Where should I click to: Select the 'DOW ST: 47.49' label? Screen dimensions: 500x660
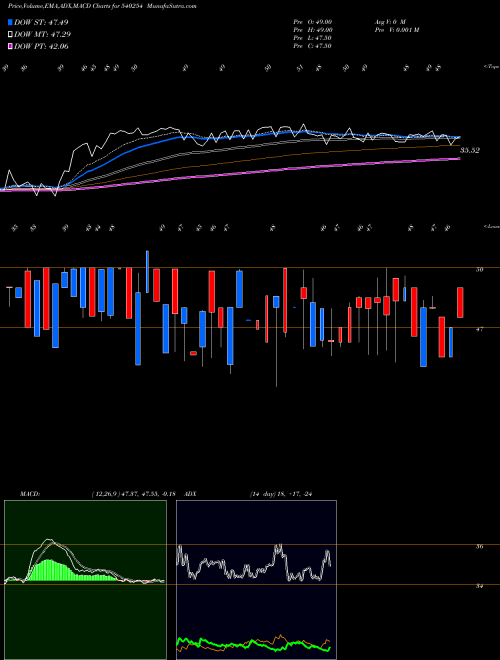tap(41, 22)
